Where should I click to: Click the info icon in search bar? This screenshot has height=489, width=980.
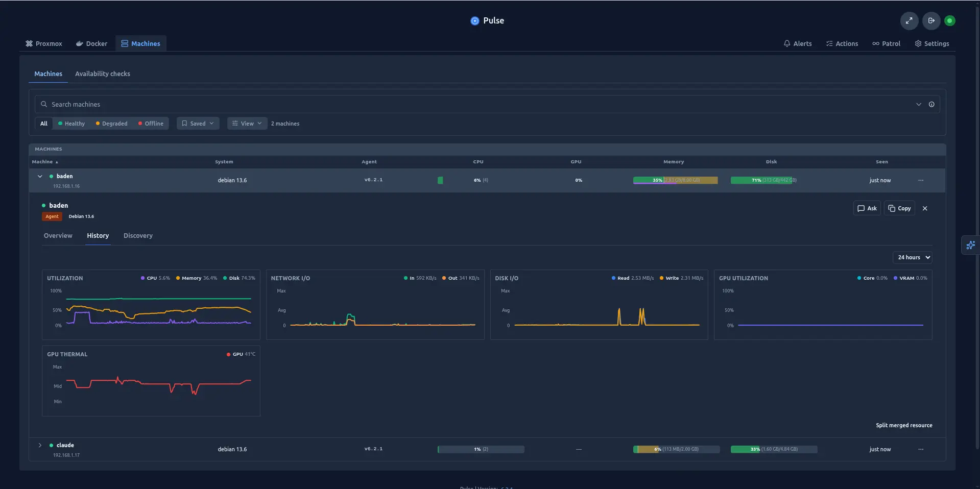coord(931,104)
